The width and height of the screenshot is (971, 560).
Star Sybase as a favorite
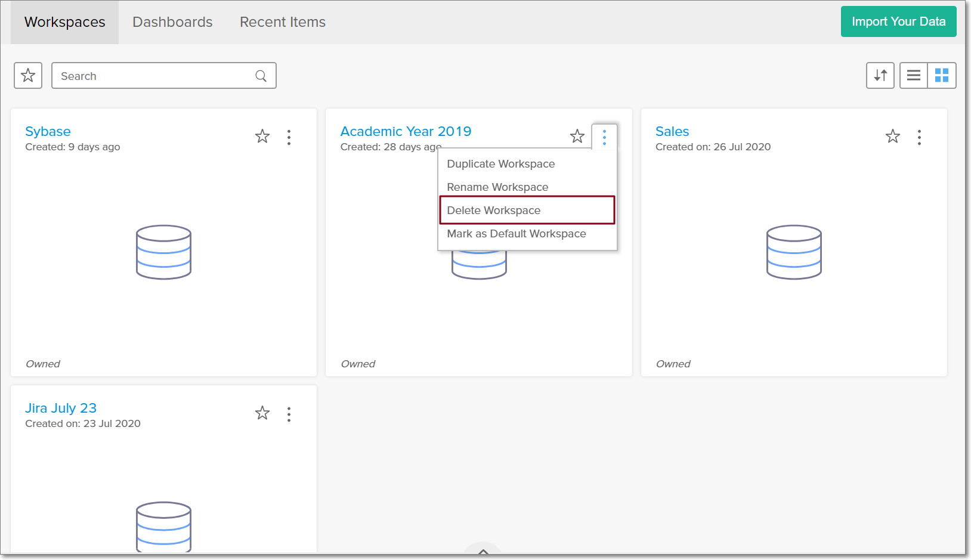tap(262, 136)
